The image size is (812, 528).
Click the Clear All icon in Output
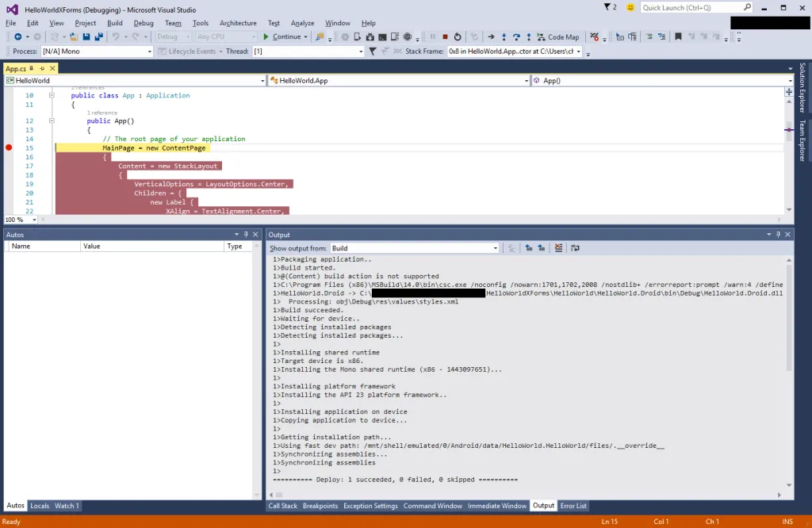pos(558,248)
